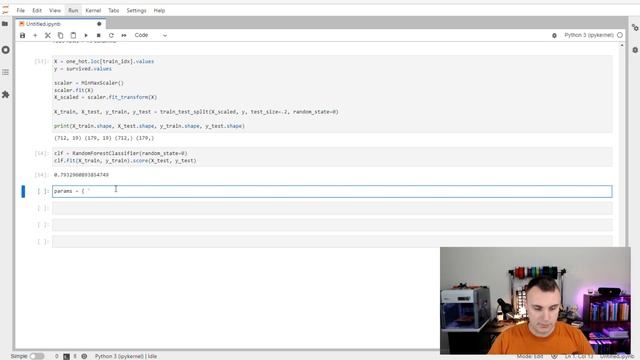Click Python 3 (ipykernel) | Idle status text
Image resolution: width=640 pixels, height=360 pixels.
point(126,356)
